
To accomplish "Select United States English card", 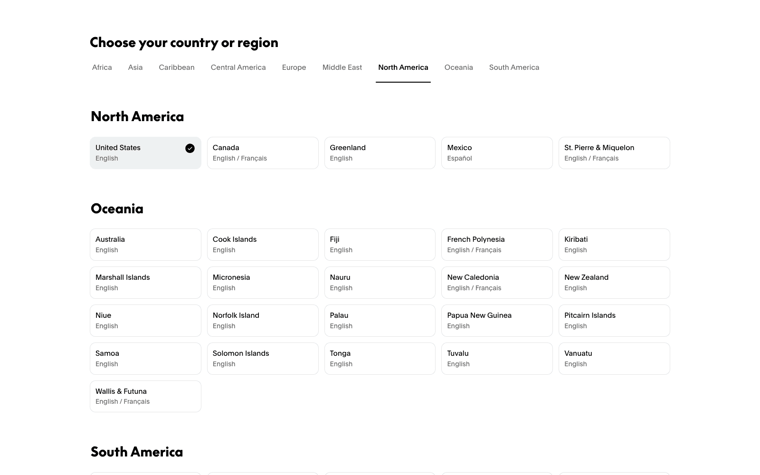I will 145,153.
